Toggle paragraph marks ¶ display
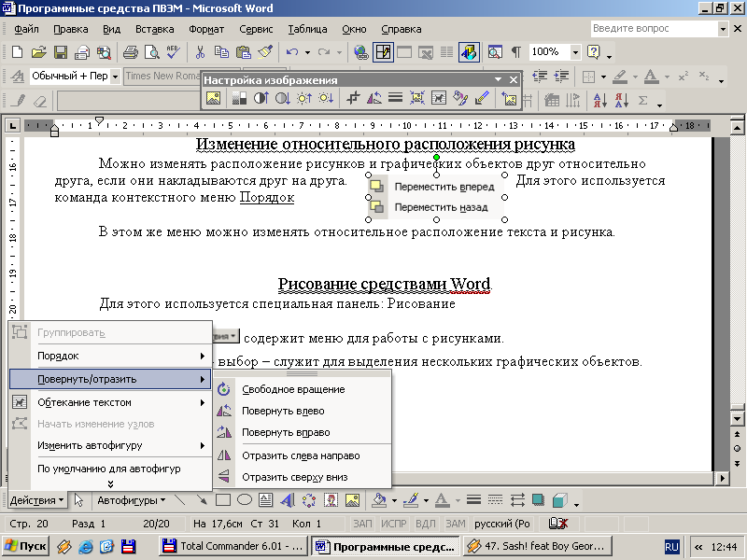 [x=516, y=52]
